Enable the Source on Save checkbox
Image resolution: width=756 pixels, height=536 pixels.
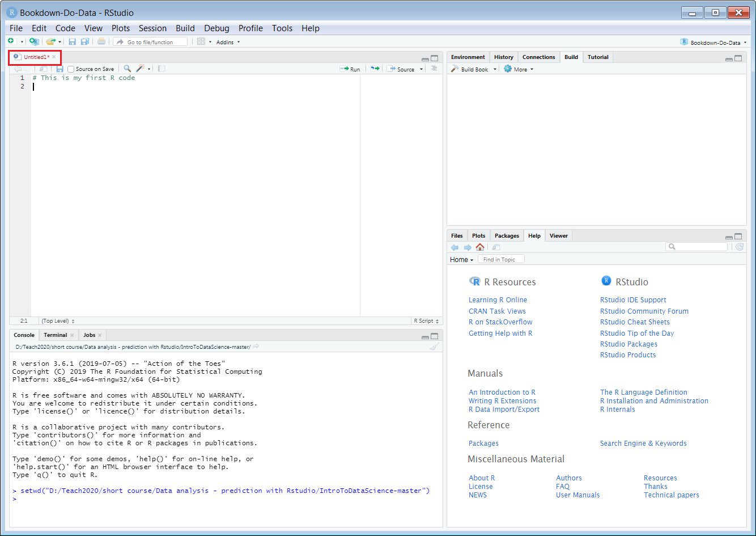coord(71,69)
